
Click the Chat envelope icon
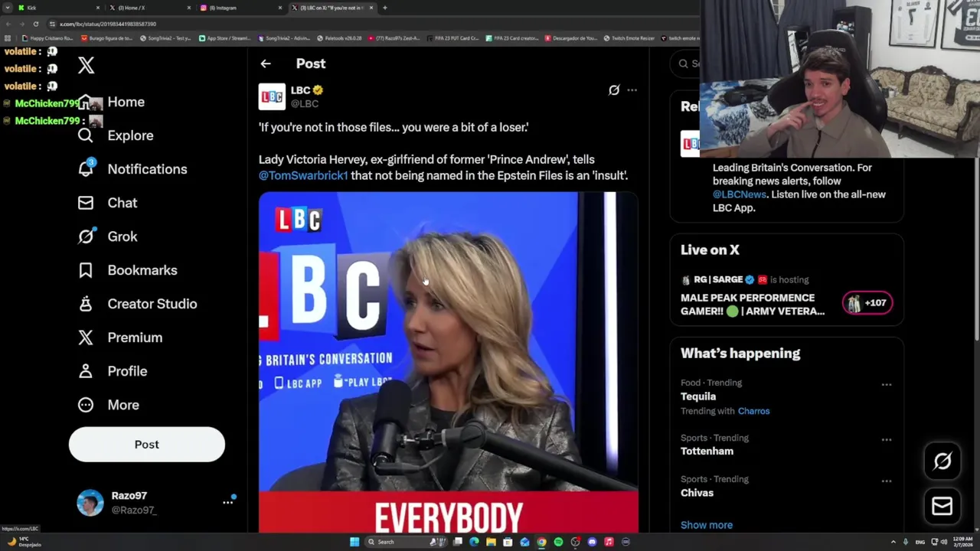(86, 203)
